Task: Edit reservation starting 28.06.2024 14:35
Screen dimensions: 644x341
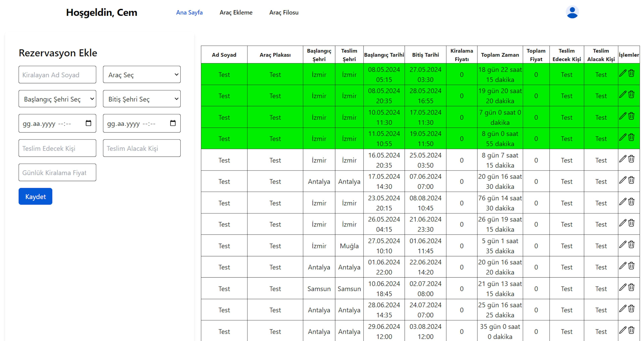Action: tap(623, 308)
